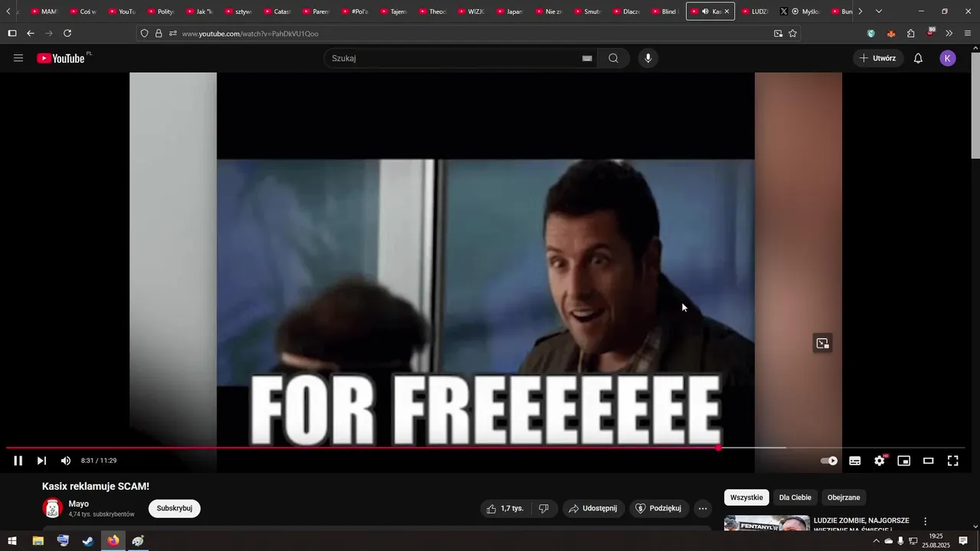Viewport: 980px width, 551px height.
Task: Like the video (1,7 tys.)
Action: [x=505, y=508]
